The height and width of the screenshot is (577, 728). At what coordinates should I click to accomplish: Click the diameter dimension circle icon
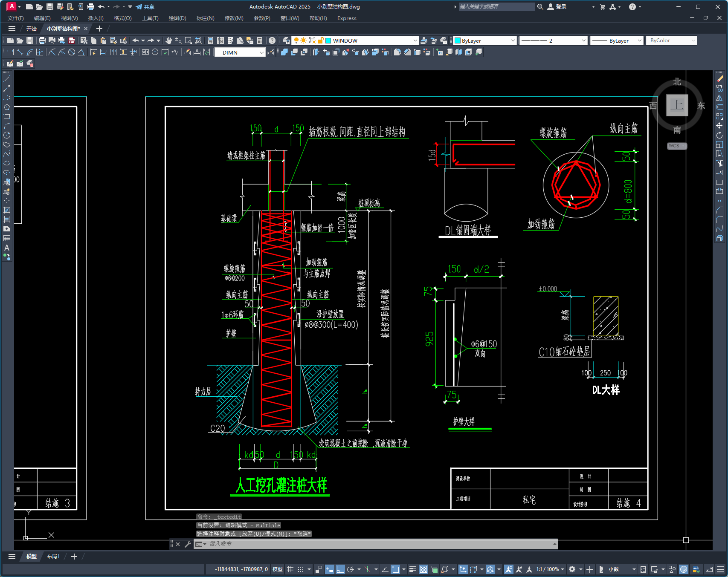point(72,52)
